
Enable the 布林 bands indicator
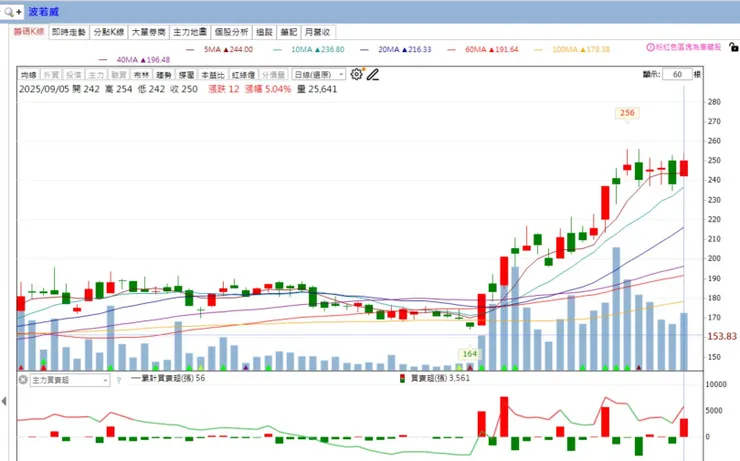coord(141,75)
